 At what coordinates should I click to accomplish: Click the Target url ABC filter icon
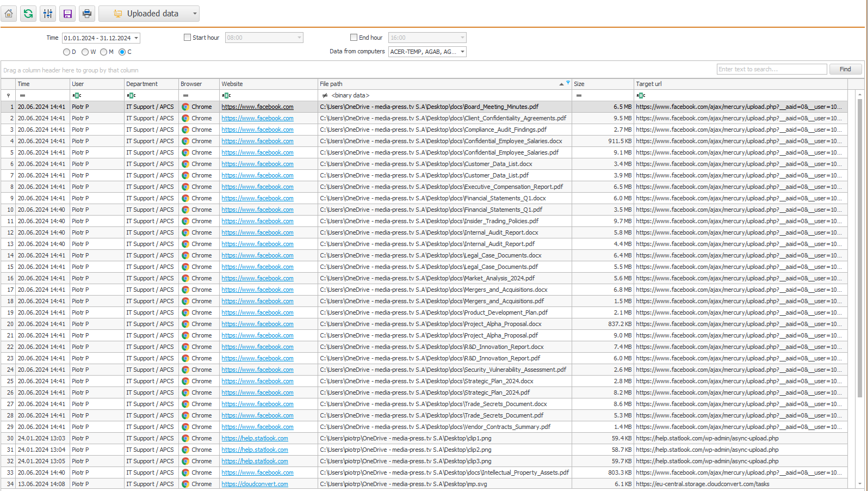coord(641,95)
